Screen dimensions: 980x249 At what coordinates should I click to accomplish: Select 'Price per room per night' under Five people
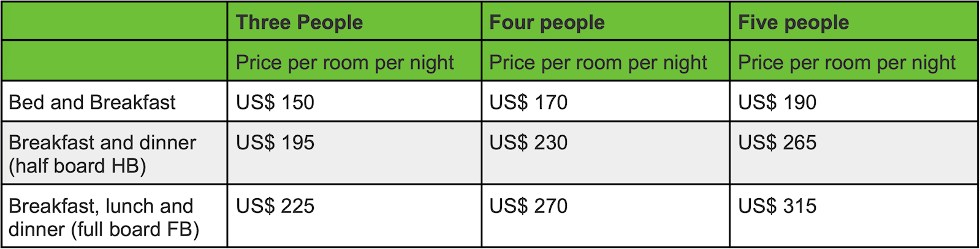click(846, 62)
